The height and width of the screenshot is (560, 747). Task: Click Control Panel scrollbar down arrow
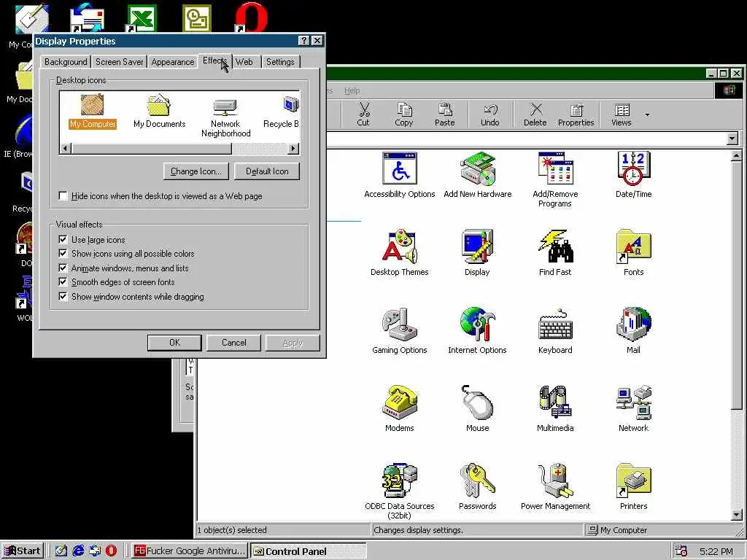click(x=736, y=515)
